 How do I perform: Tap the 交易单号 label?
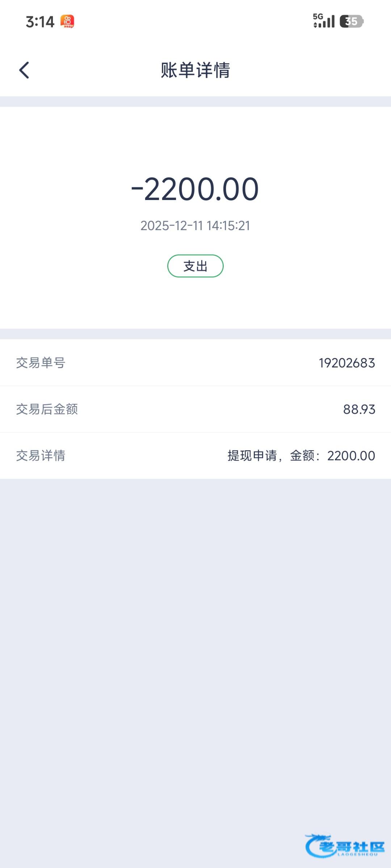coord(41,363)
